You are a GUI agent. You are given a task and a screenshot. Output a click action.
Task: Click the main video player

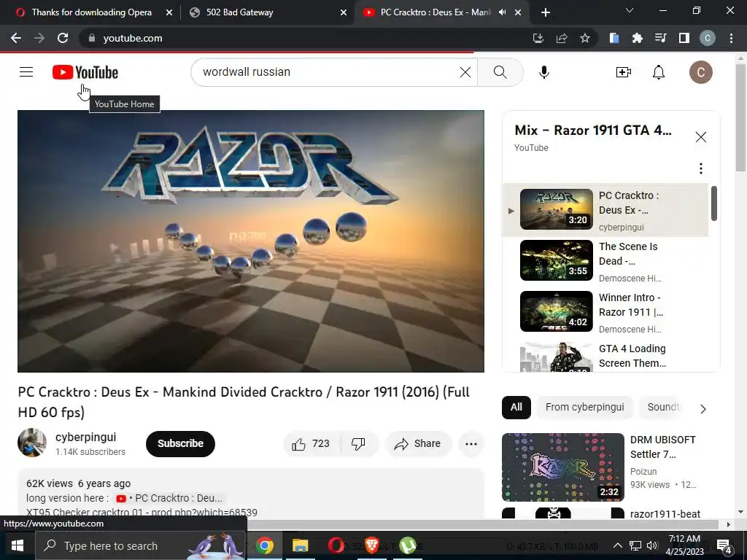(x=251, y=241)
